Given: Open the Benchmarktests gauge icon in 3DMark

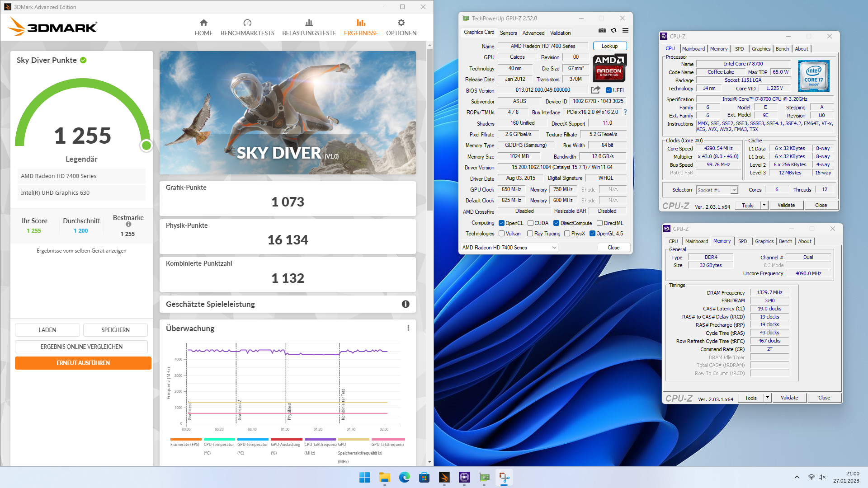Looking at the screenshot, I should (247, 23).
